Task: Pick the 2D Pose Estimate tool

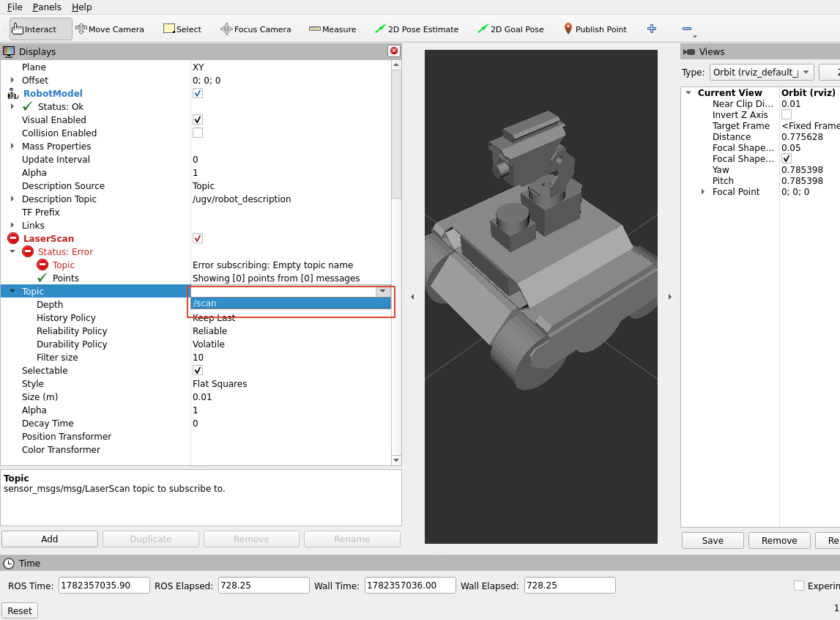Action: pyautogui.click(x=416, y=29)
